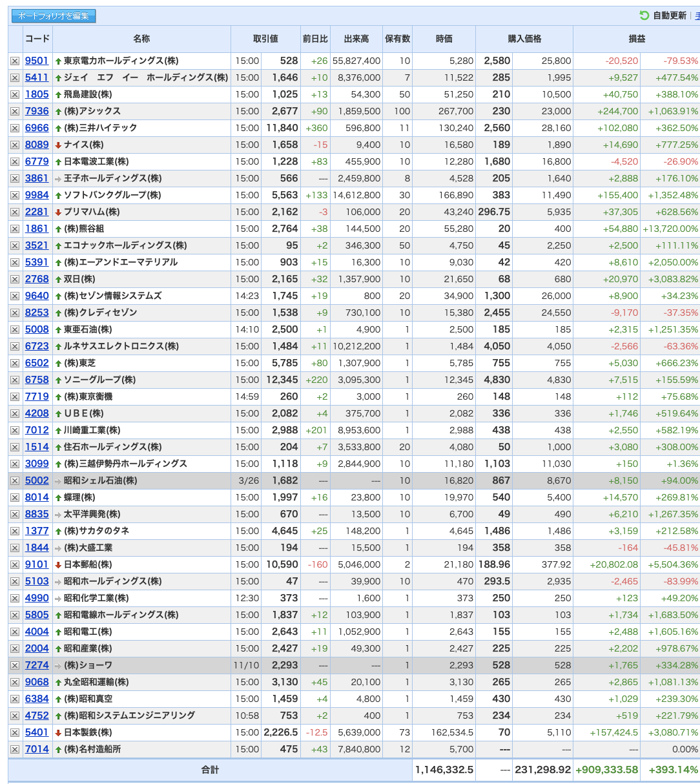Click the X icon for code 1805

(15, 95)
